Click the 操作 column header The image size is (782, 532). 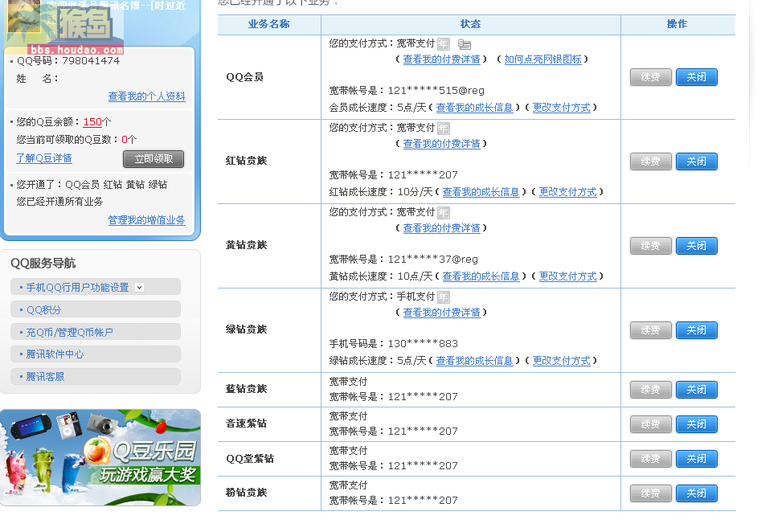677,24
